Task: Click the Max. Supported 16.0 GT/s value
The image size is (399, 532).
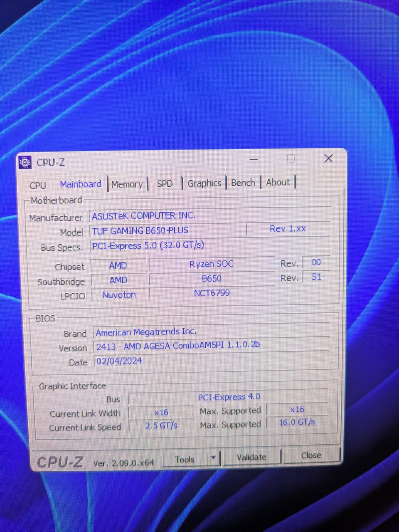Action: click(x=297, y=423)
